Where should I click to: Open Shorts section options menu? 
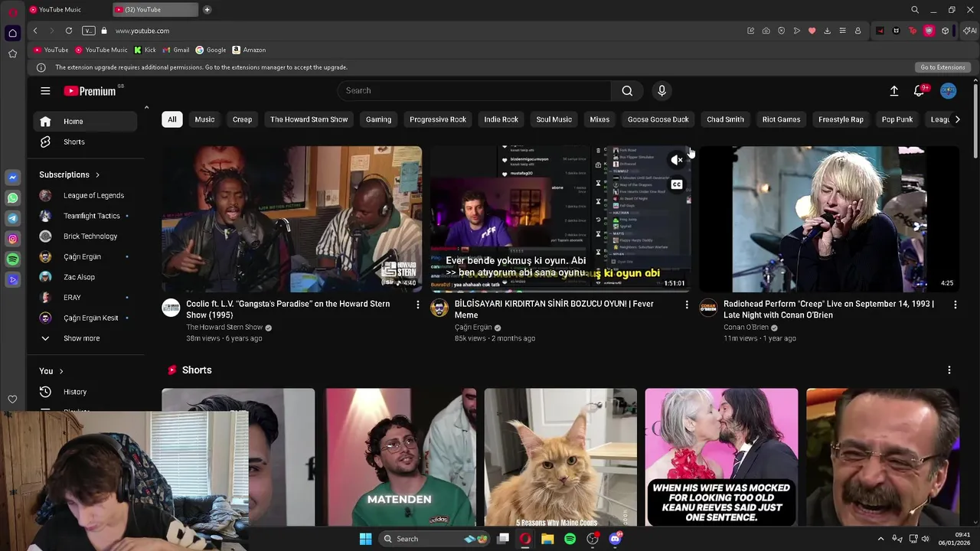949,370
